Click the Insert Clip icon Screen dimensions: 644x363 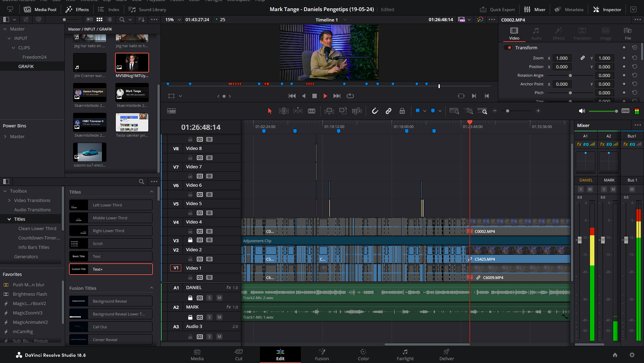tap(329, 111)
